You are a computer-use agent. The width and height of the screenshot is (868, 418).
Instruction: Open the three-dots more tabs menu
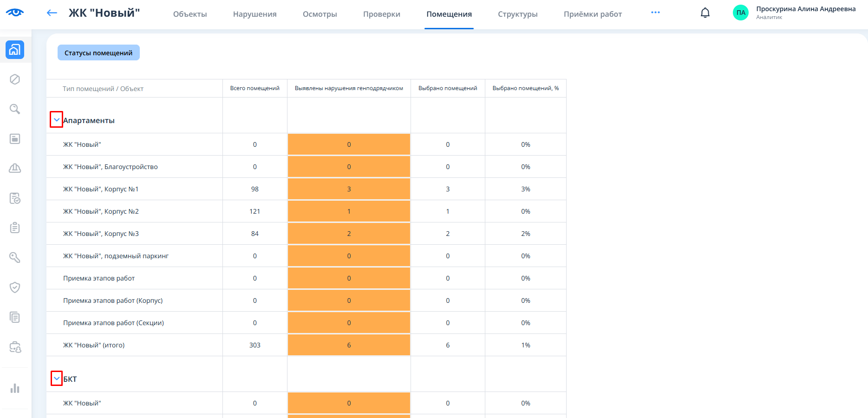pyautogui.click(x=655, y=13)
